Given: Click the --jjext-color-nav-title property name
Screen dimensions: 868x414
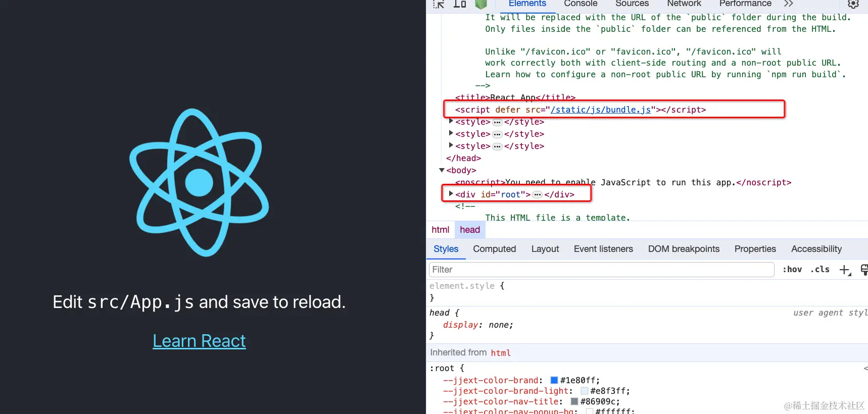Looking at the screenshot, I should click(501, 401).
